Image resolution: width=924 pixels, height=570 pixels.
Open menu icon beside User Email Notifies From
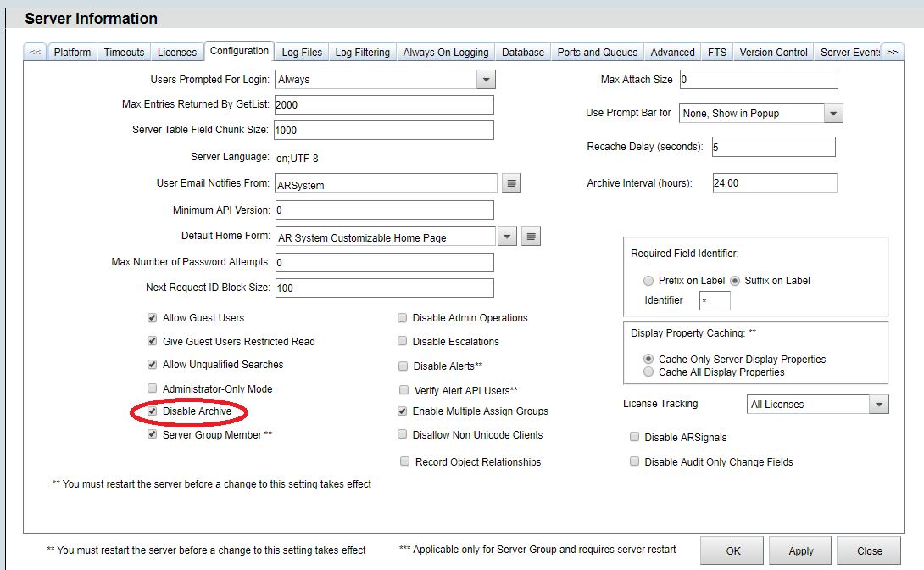tap(510, 183)
